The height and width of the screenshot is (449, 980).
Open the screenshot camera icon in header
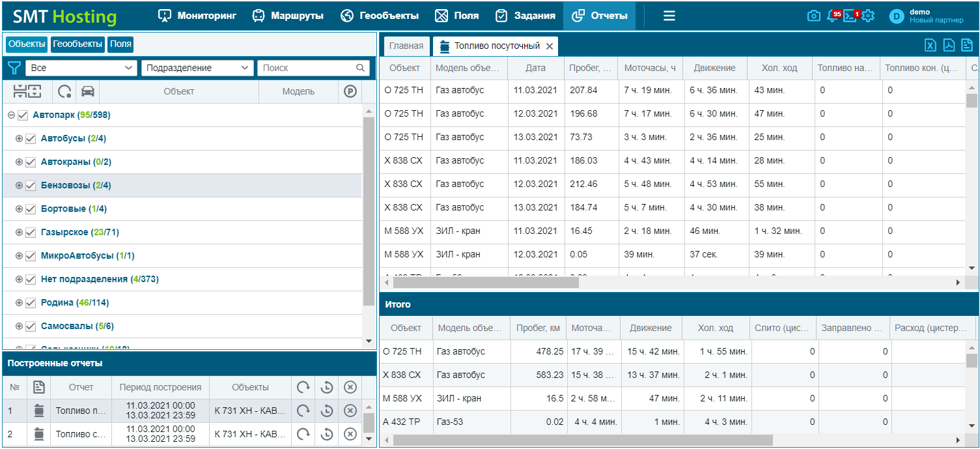813,16
